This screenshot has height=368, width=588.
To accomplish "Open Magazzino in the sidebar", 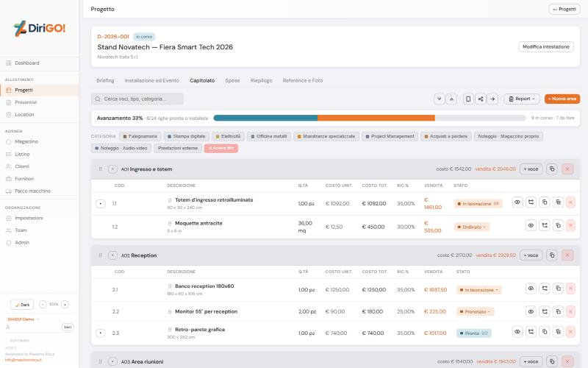I will (26, 141).
